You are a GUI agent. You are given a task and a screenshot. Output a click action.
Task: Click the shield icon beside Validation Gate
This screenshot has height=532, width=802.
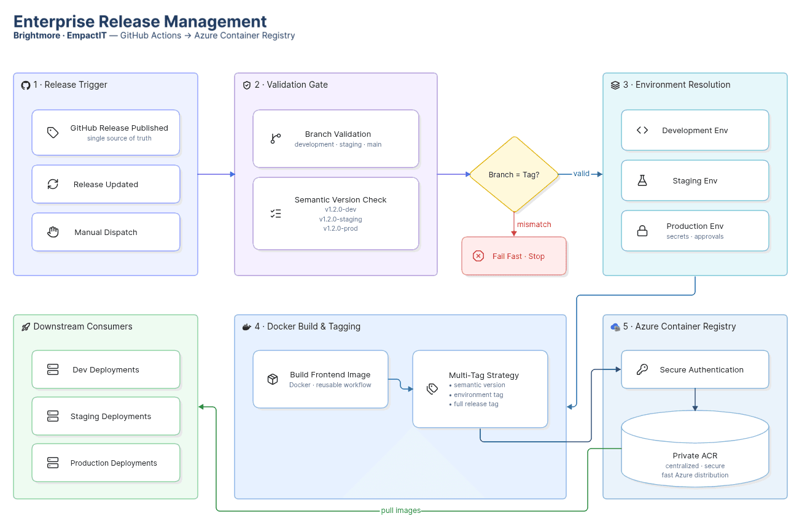[247, 85]
